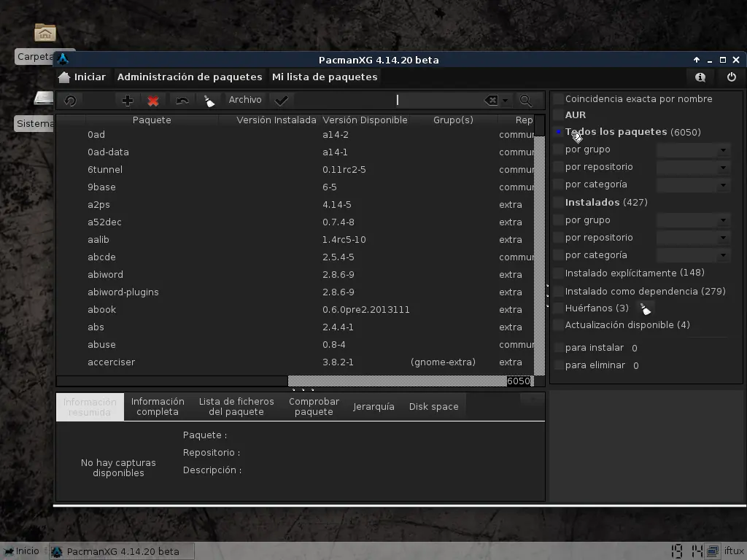Viewport: 747px width, 560px height.
Task: Click the plus install package icon
Action: click(x=127, y=101)
